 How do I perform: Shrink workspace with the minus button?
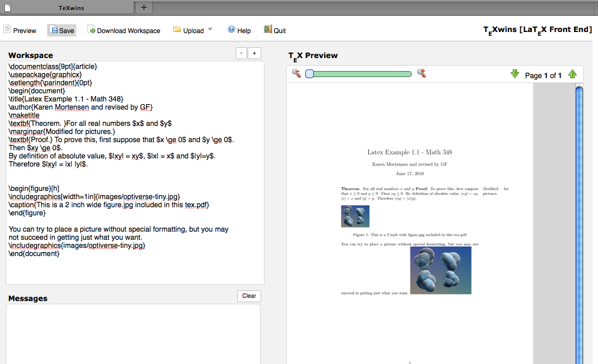242,53
